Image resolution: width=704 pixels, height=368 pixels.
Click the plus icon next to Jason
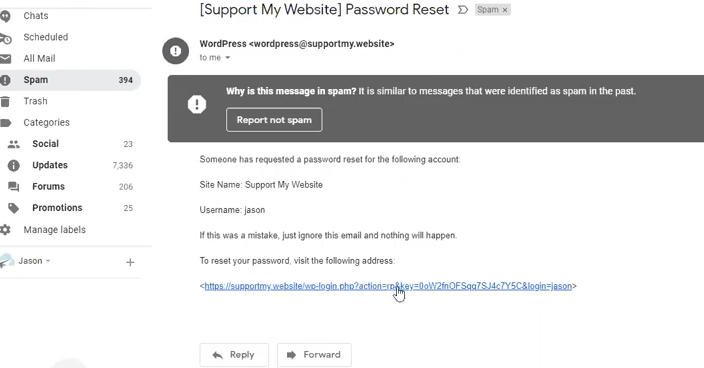click(130, 263)
